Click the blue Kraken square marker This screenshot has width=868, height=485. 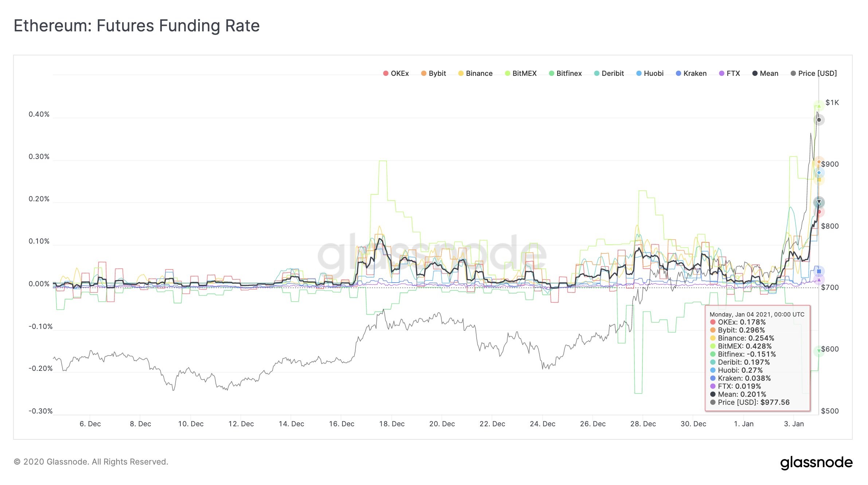[x=819, y=271]
